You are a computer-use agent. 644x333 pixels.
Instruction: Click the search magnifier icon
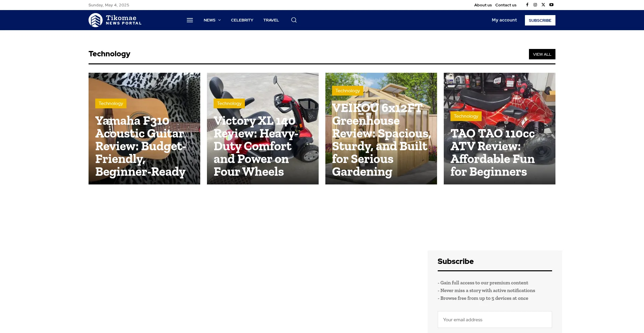point(294,20)
